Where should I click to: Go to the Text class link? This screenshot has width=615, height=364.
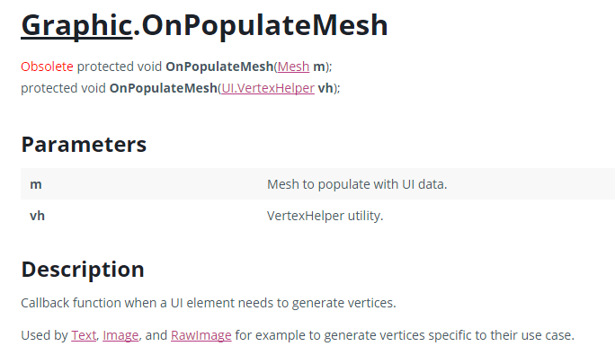tap(84, 335)
